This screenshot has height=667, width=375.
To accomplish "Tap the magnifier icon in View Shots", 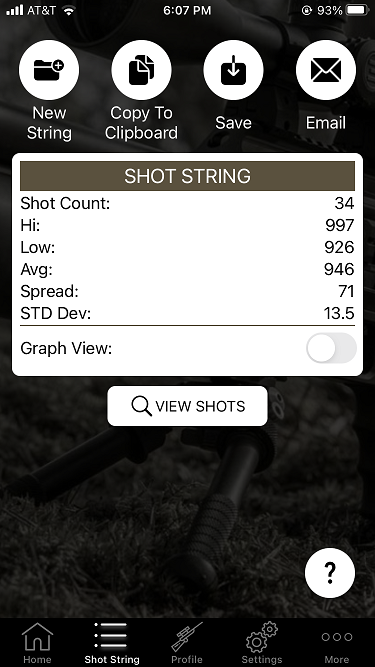I will 141,406.
